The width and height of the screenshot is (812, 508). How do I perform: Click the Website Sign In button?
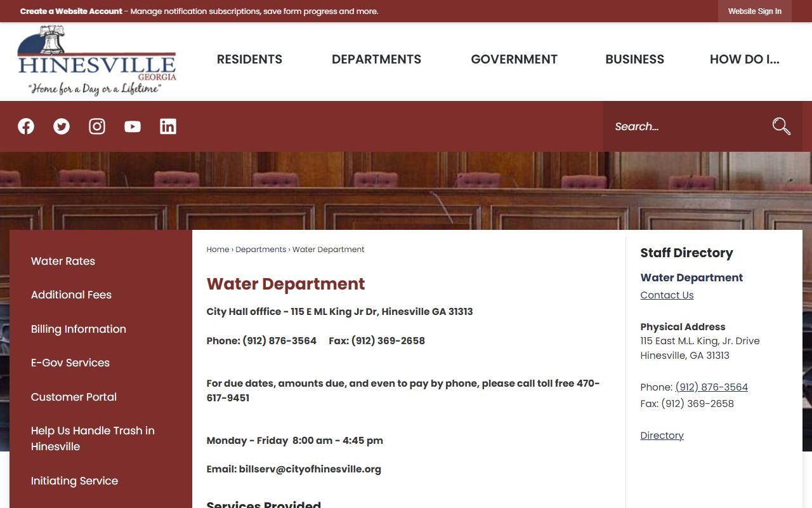tap(755, 11)
